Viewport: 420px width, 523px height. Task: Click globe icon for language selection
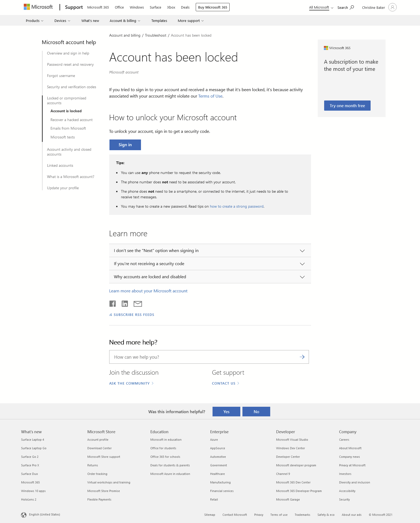(x=24, y=515)
